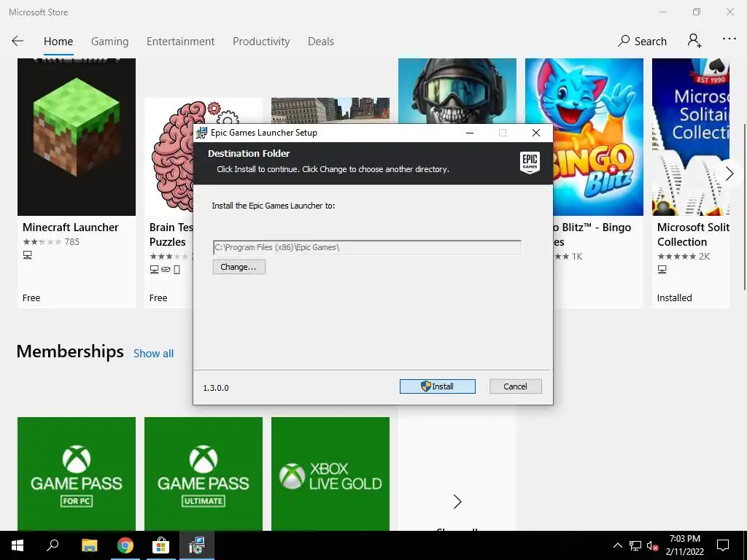Advance the app carousel with right arrow

tap(729, 174)
